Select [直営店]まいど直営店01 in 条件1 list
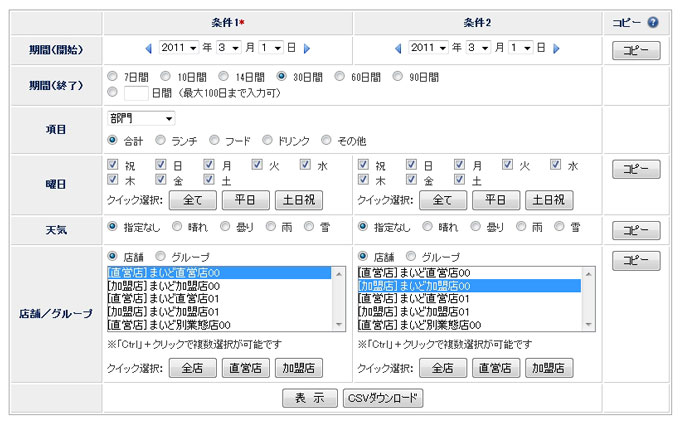 click(219, 299)
